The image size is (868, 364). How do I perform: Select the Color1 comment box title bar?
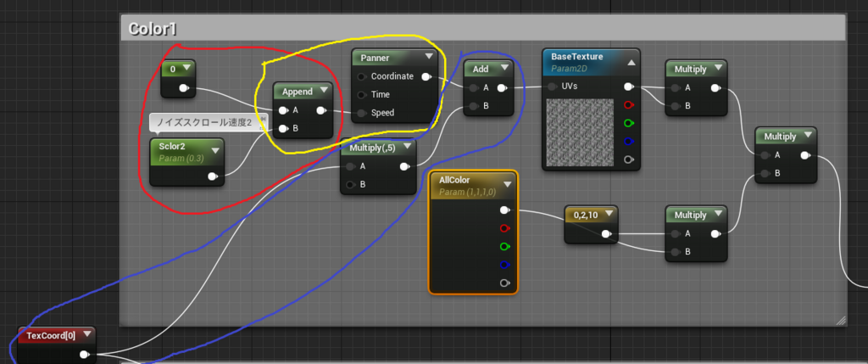[x=482, y=28]
